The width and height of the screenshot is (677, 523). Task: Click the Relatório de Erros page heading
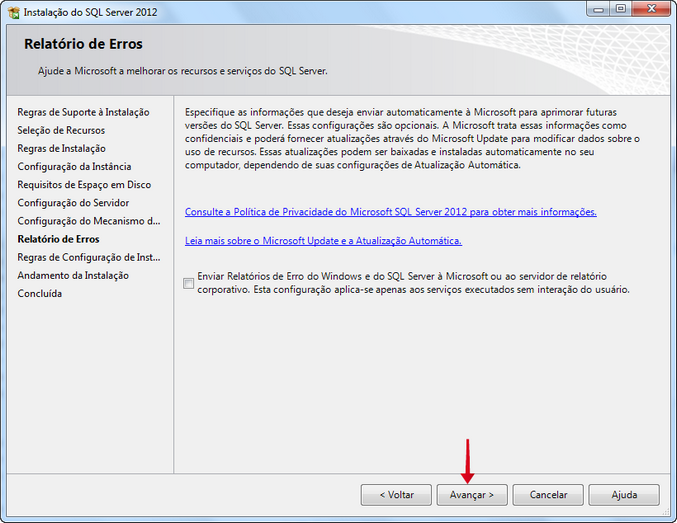coord(83,44)
